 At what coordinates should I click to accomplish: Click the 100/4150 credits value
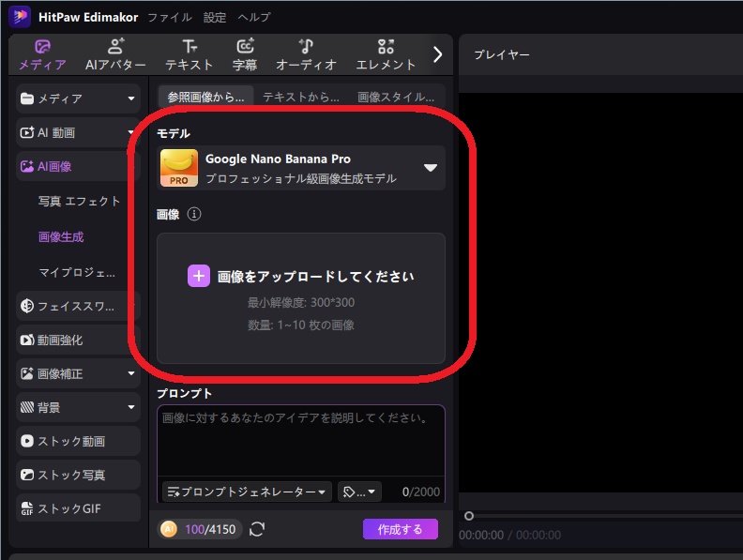coord(210,529)
